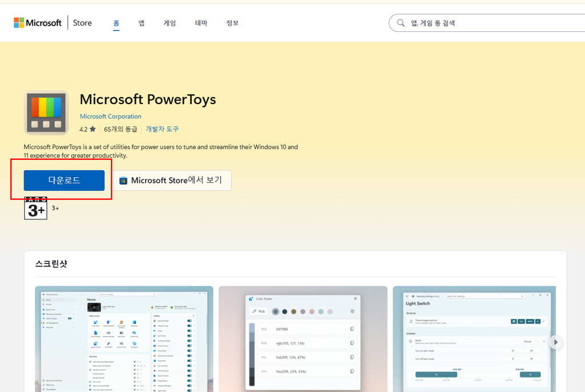
Task: Click Microsoft Store에서 보기 button
Action: (x=171, y=181)
